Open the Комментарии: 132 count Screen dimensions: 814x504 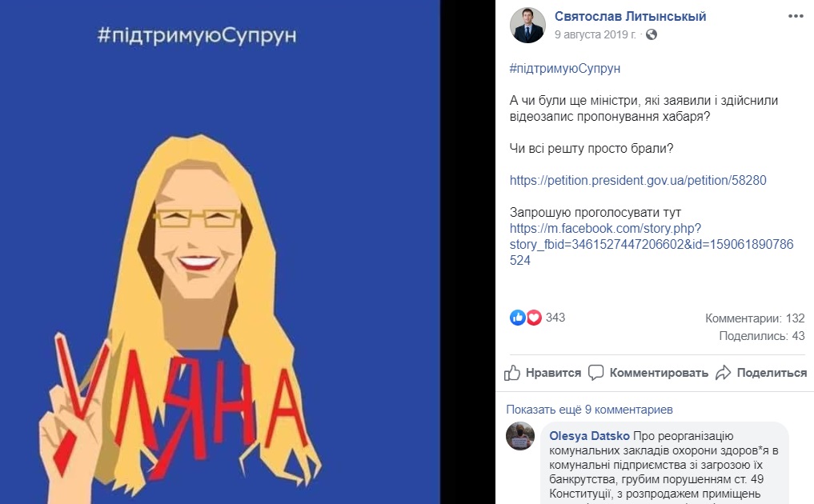[x=755, y=318]
